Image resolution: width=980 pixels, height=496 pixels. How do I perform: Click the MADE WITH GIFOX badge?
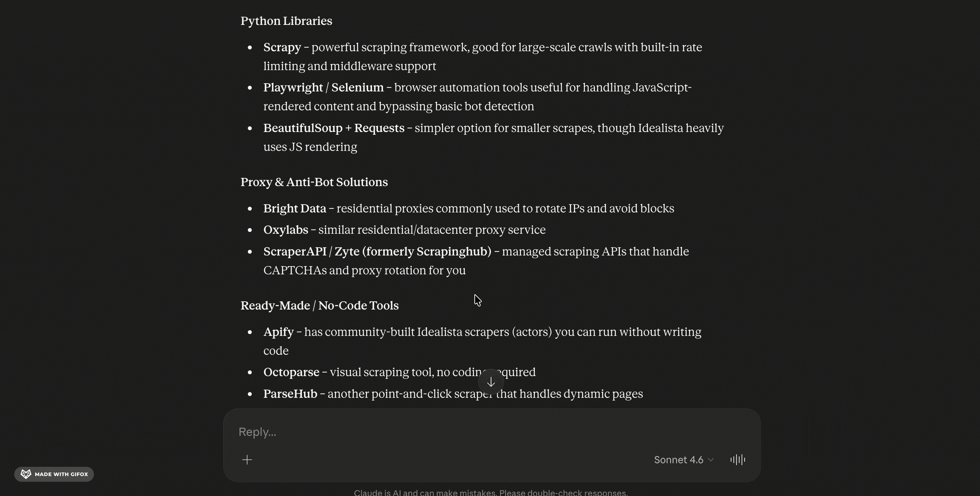pyautogui.click(x=54, y=474)
